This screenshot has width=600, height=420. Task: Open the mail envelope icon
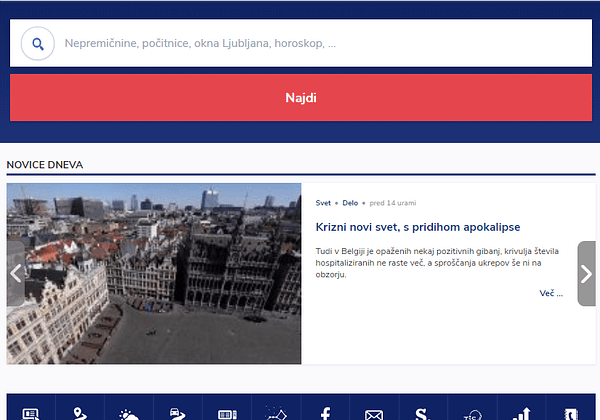(x=374, y=412)
